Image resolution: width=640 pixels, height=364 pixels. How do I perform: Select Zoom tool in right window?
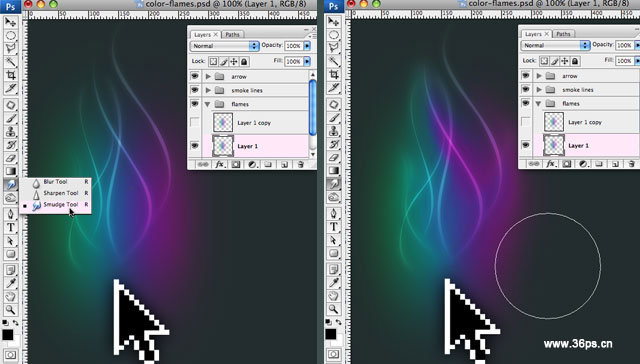click(334, 309)
